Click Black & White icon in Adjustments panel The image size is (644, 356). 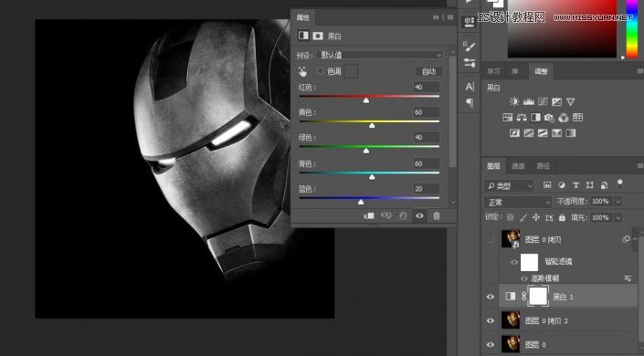(535, 118)
